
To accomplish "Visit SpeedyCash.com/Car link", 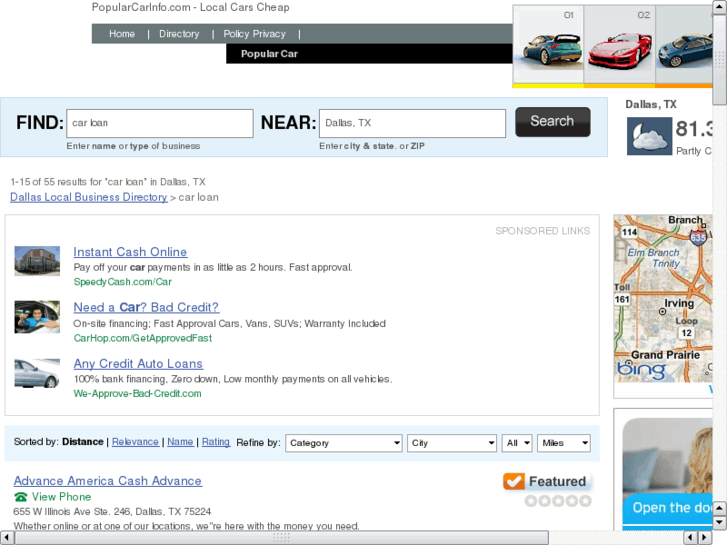I will pyautogui.click(x=123, y=282).
